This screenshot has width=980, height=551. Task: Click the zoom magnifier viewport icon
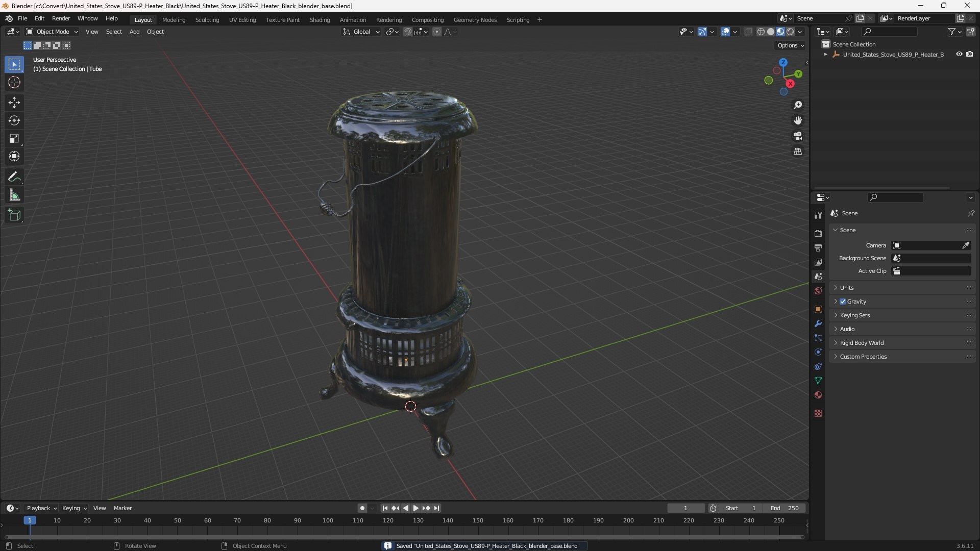tap(798, 105)
